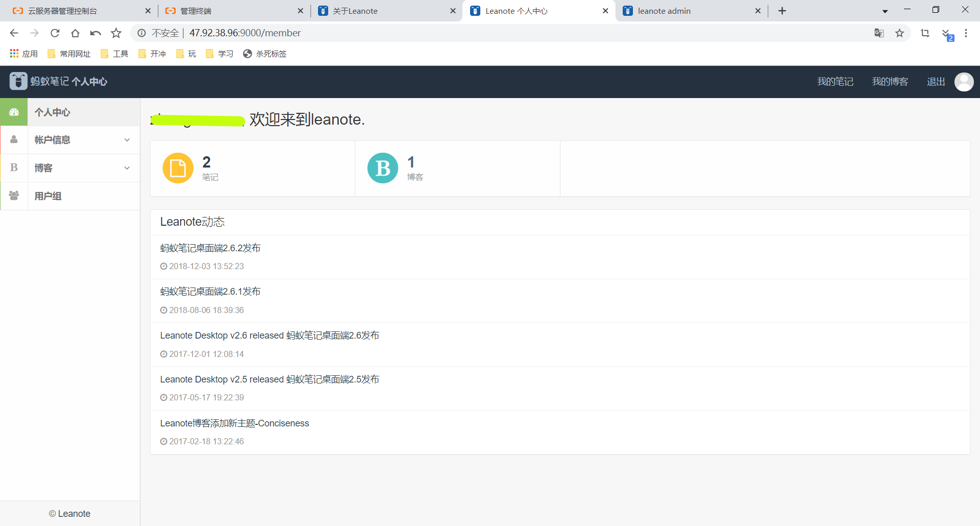
Task: Open Leanote Desktop v2.5 released news
Action: tap(269, 379)
